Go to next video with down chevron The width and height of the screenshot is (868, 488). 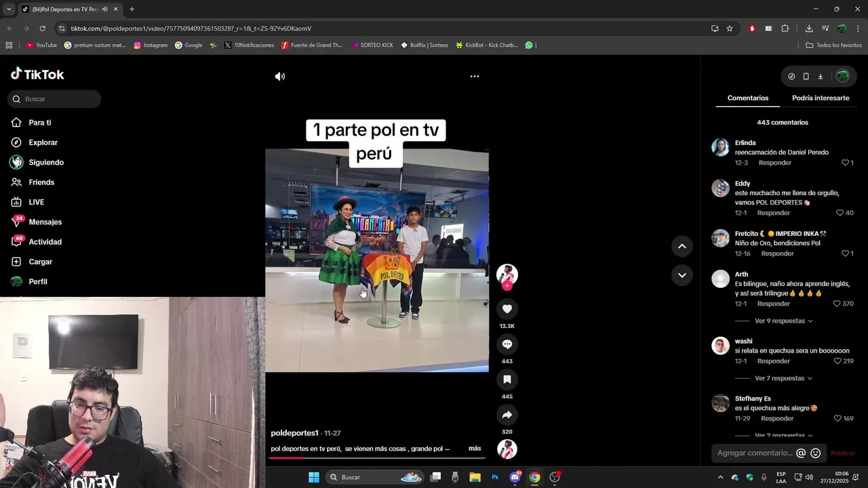[x=682, y=275]
